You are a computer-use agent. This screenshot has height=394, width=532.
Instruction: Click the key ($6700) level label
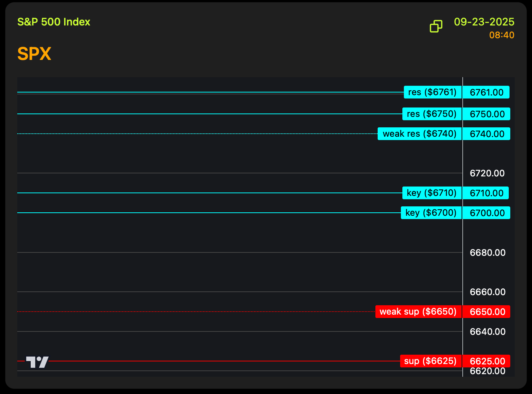(x=431, y=213)
